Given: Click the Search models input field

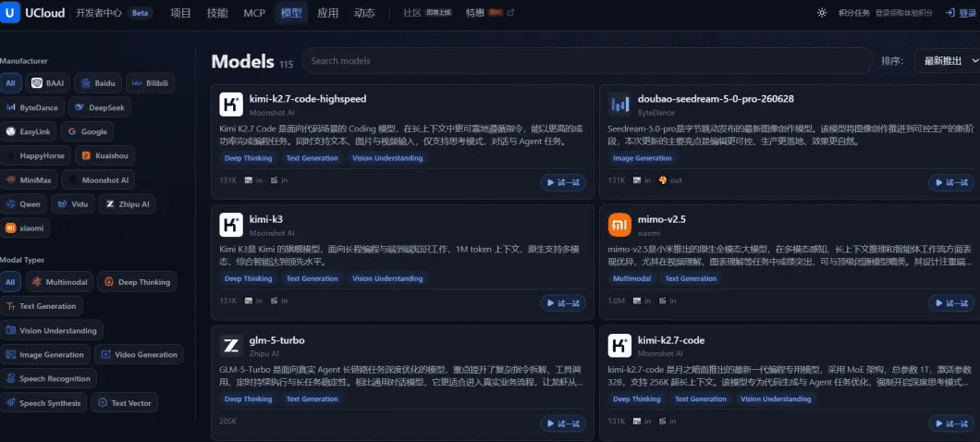Looking at the screenshot, I should [x=587, y=61].
